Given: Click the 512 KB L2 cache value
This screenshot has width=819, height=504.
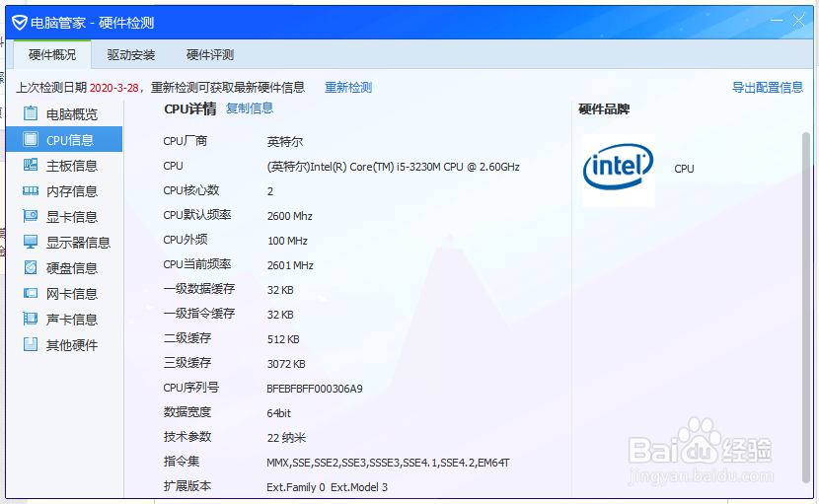Looking at the screenshot, I should (x=283, y=339).
